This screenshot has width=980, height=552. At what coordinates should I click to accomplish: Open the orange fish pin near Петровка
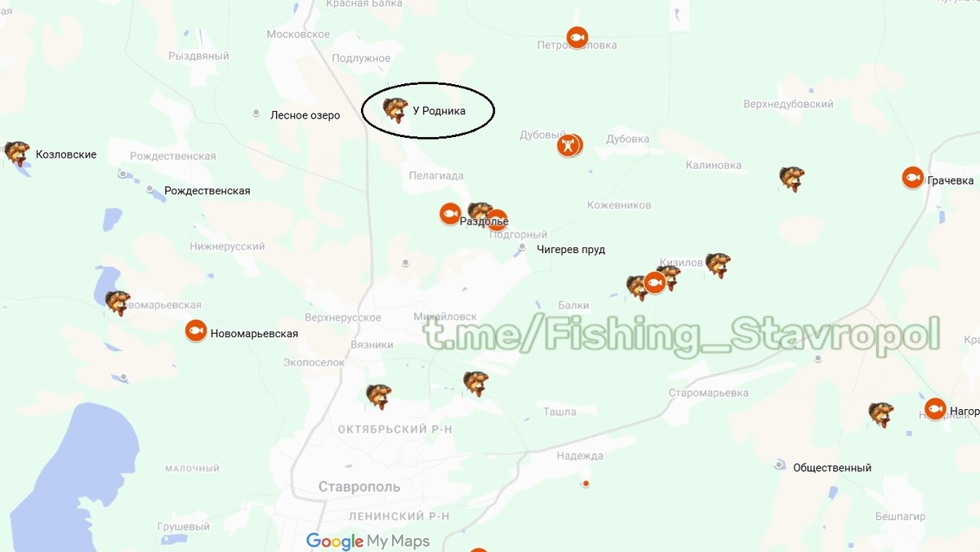tap(577, 38)
